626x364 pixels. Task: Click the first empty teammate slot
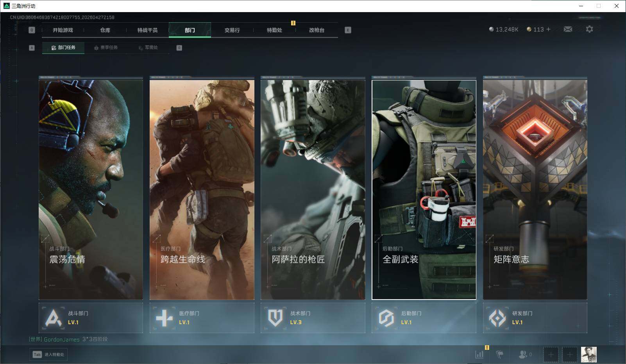551,355
